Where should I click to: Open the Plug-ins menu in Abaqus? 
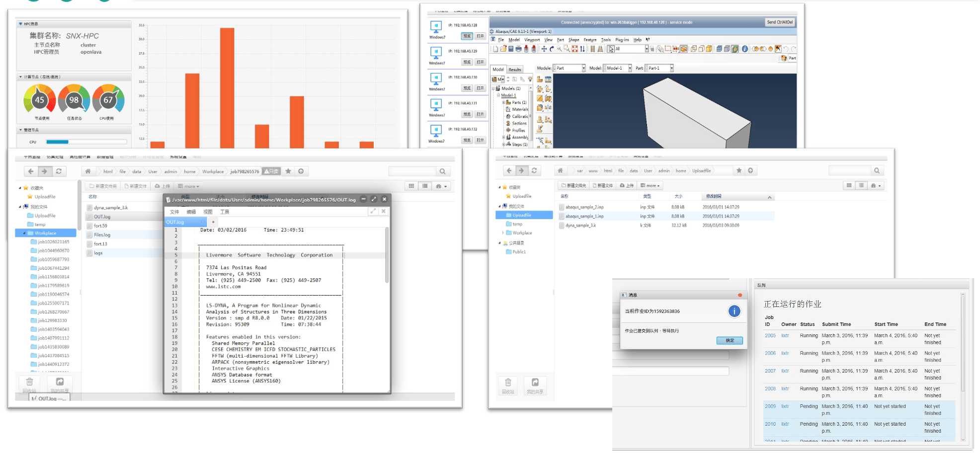click(622, 40)
